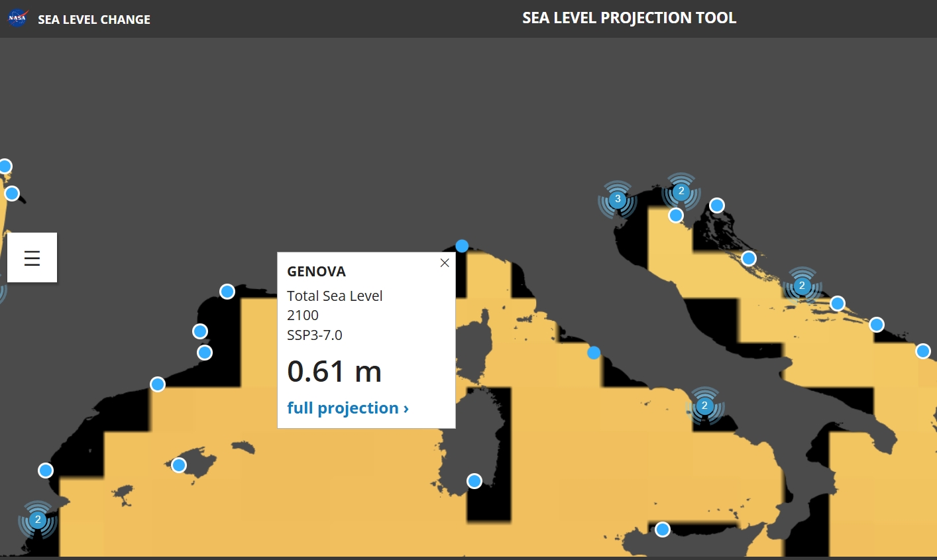Image resolution: width=937 pixels, height=560 pixels.
Task: Select the tide gauge marker on Mallorca
Action: (179, 465)
